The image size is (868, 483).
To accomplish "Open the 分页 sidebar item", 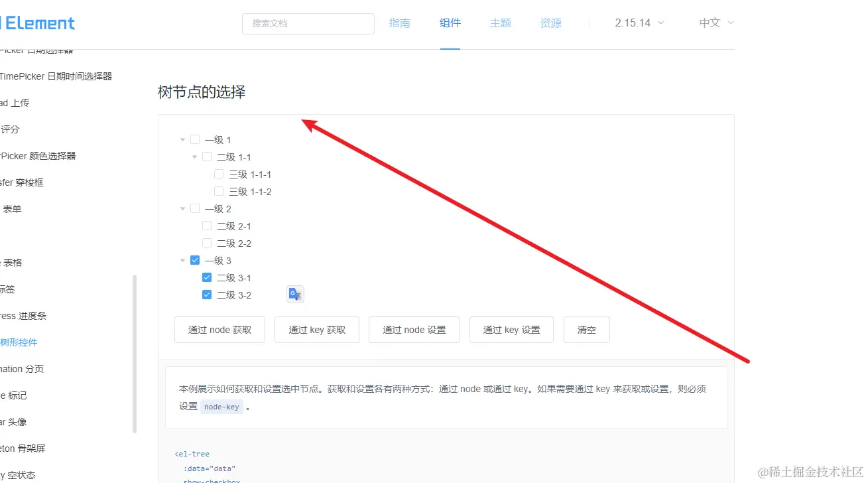I will tap(22, 369).
